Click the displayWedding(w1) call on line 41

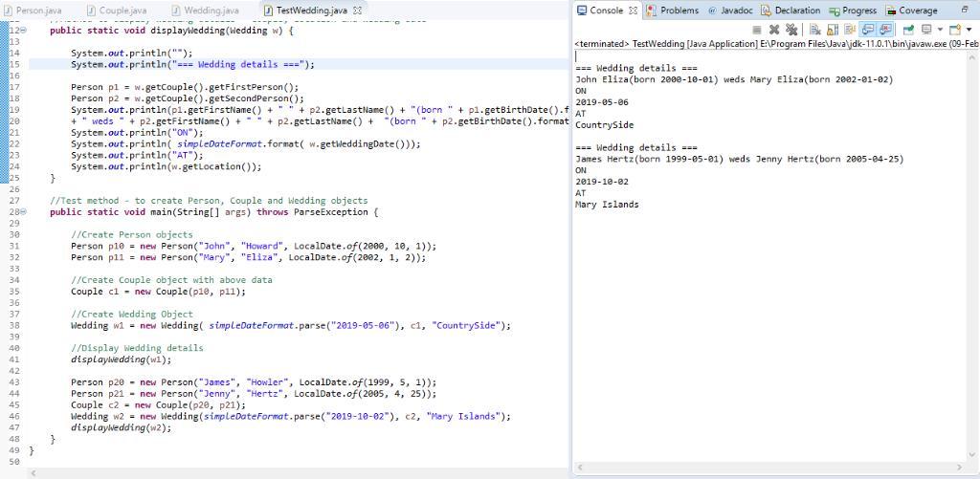pos(121,359)
